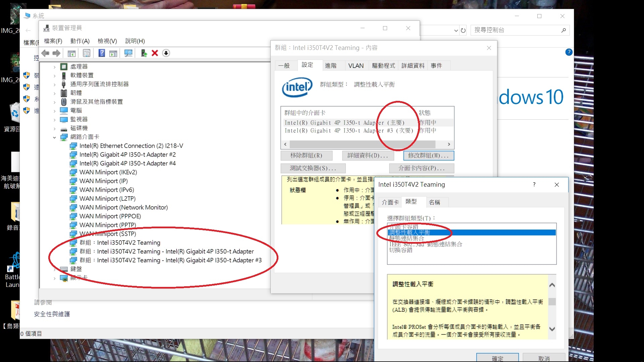Screen dimensions: 644x362
Task: Click the Forward arrow in Device Manager toolbar
Action: (56, 53)
